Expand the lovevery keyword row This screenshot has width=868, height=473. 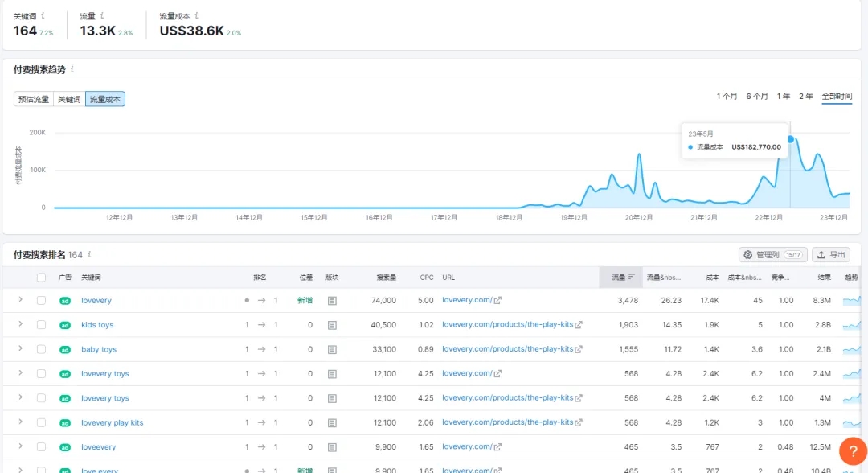click(20, 300)
